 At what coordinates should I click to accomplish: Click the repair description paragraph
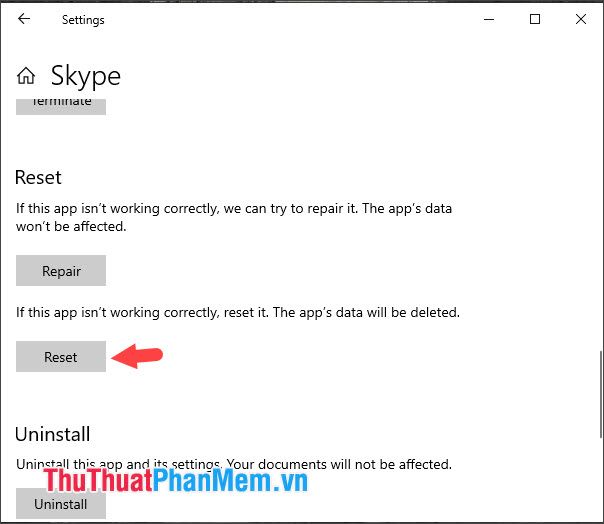point(234,217)
